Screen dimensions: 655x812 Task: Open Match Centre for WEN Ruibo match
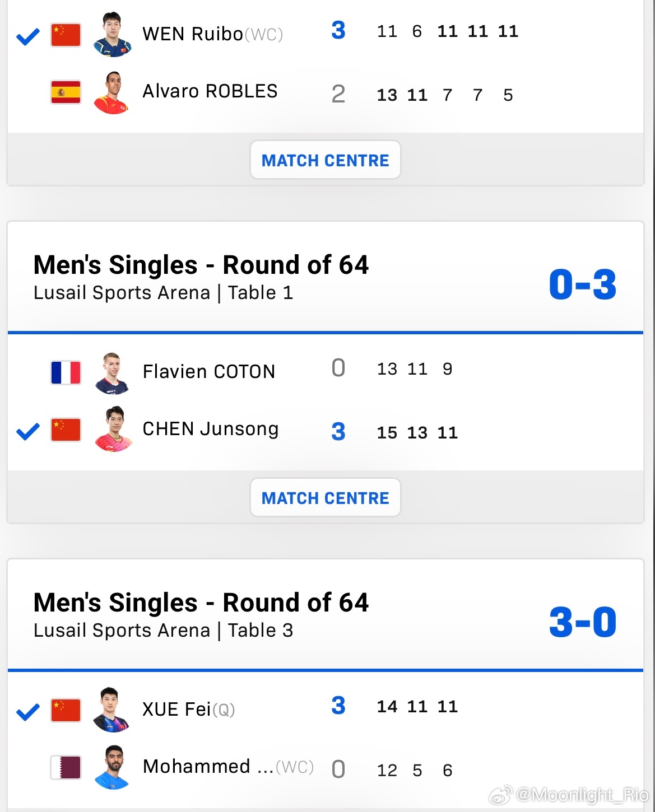tap(326, 160)
